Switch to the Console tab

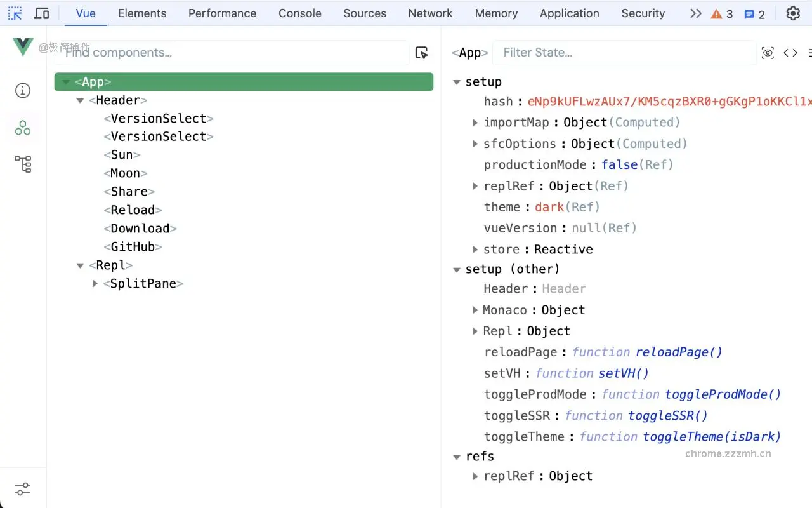click(299, 13)
